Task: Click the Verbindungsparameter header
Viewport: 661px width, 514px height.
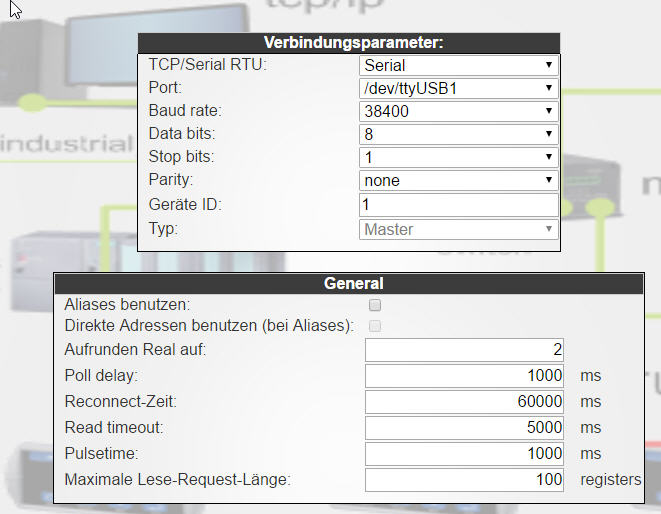Action: (349, 43)
